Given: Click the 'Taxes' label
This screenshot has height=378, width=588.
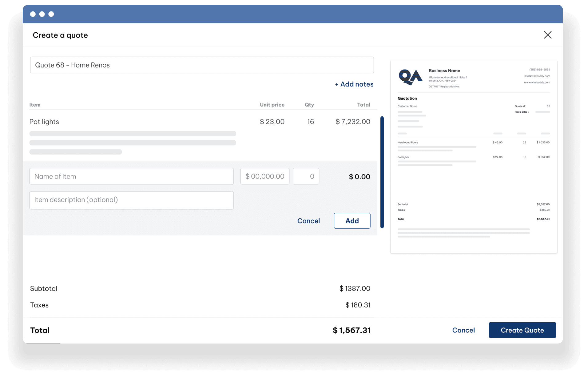Looking at the screenshot, I should 39,305.
